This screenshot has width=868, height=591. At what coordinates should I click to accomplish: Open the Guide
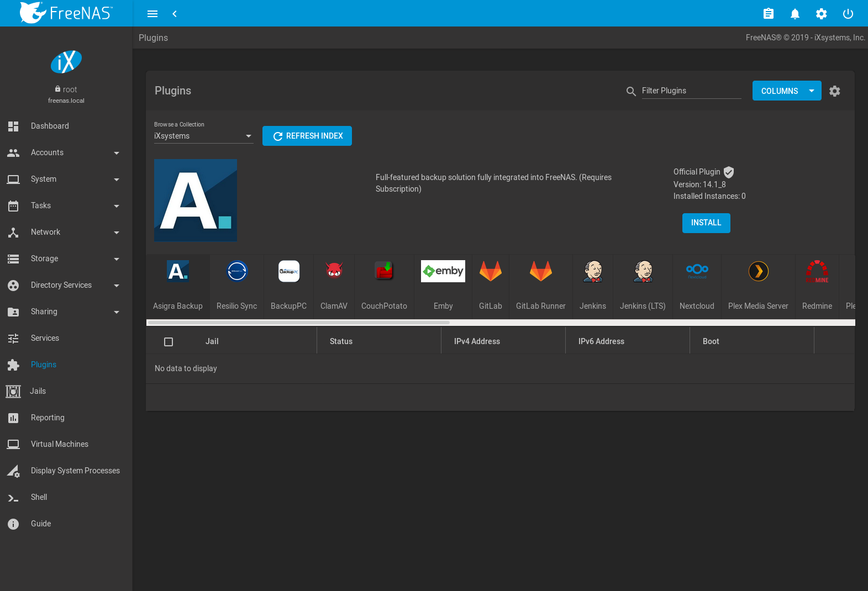pos(66,524)
